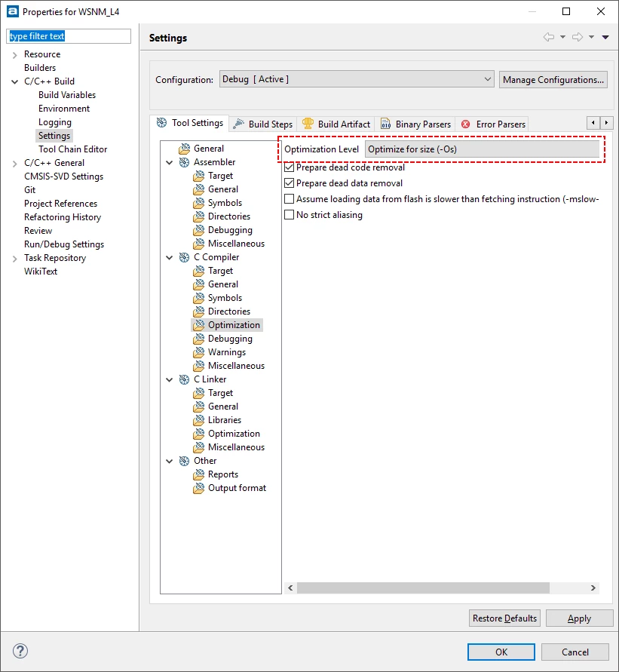Image resolution: width=619 pixels, height=672 pixels.
Task: Click the C Compiler tool icon
Action: coord(184,258)
